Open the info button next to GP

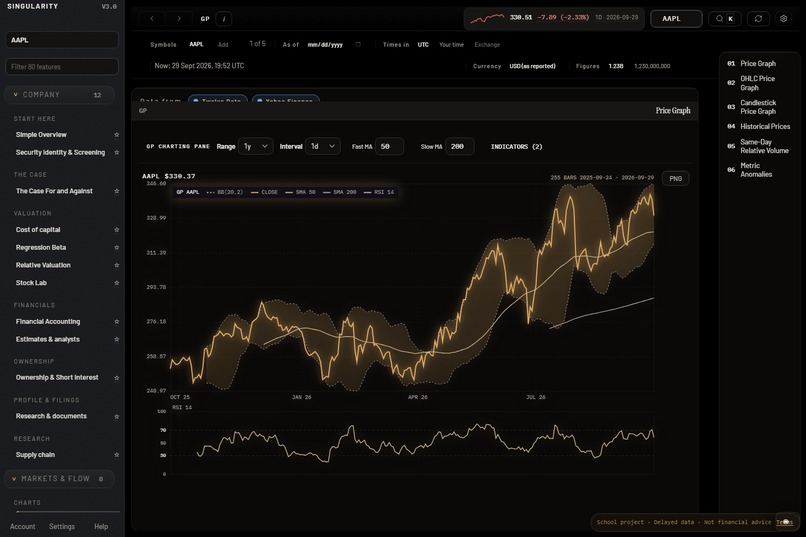tap(224, 18)
